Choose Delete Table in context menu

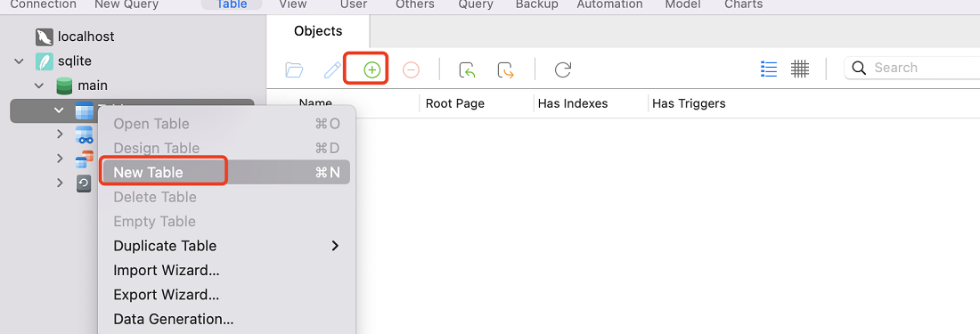(226, 197)
